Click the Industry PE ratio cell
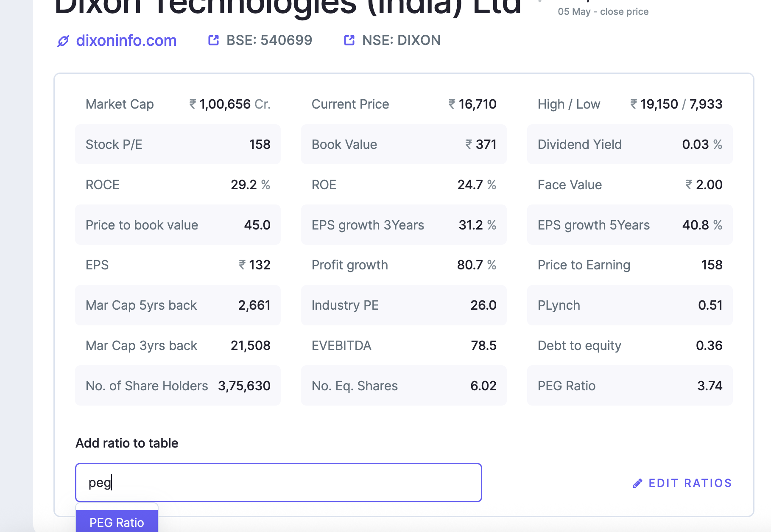Viewport: 771px width, 532px height. tap(403, 305)
